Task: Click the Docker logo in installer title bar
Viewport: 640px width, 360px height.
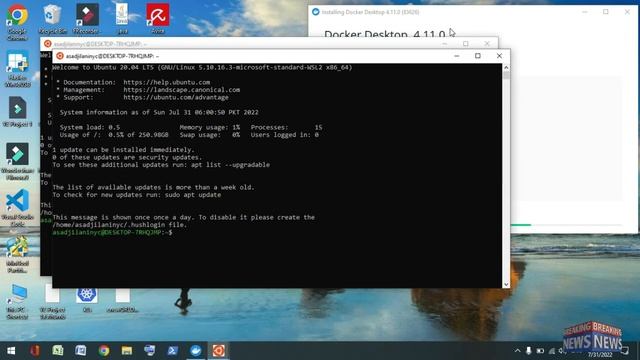Action: tap(316, 12)
